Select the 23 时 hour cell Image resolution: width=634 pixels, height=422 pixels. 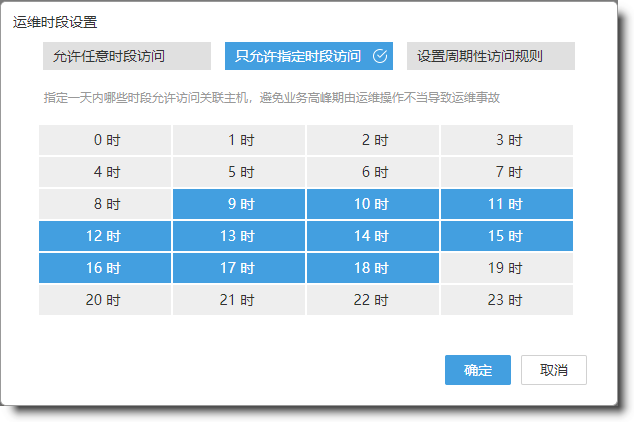click(x=508, y=300)
